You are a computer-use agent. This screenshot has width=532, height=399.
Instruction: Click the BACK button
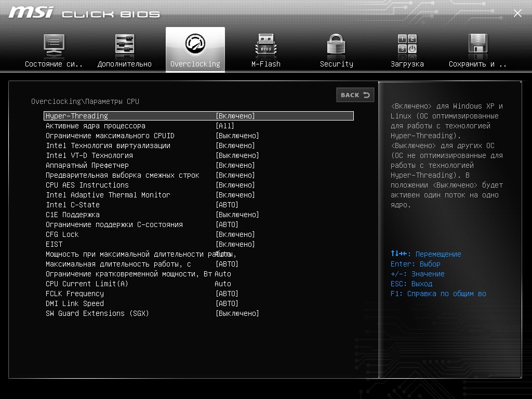(x=355, y=95)
